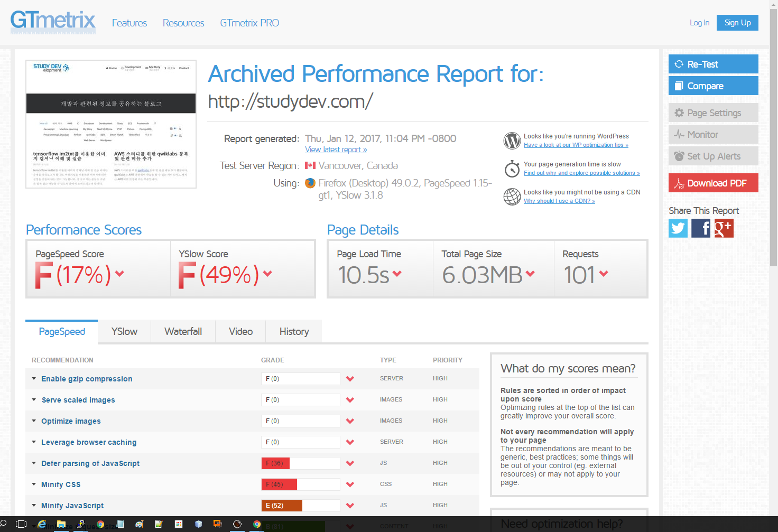Expand Enable gzip compression recommendation
778x532 pixels.
coord(87,379)
